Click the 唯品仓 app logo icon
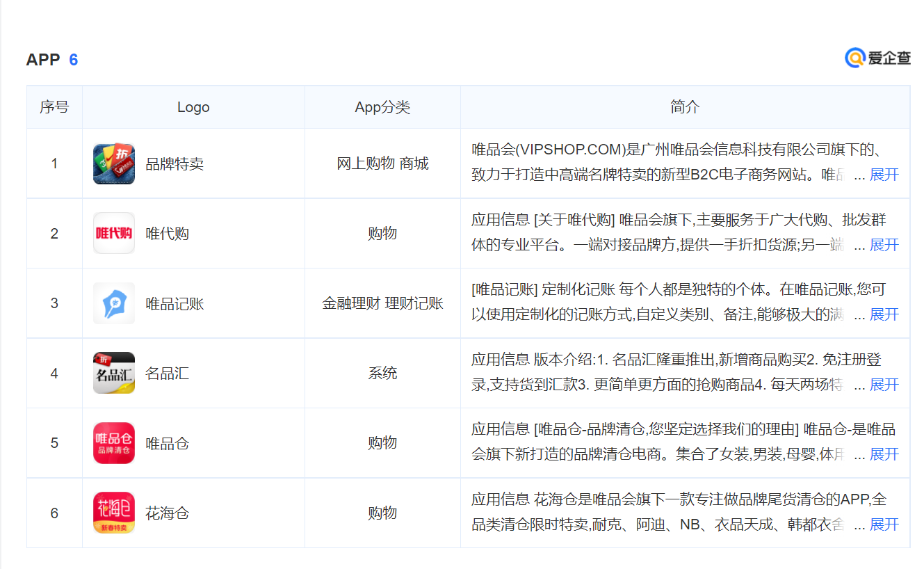This screenshot has width=924, height=569. (114, 443)
